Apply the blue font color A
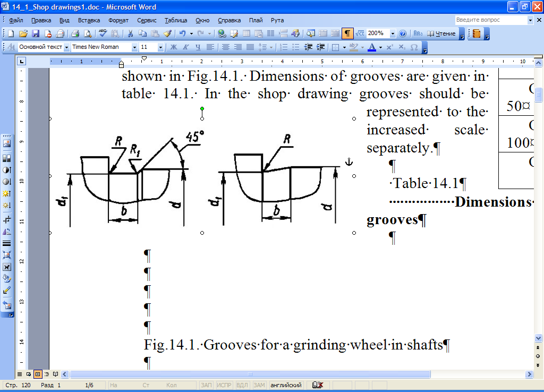 pyautogui.click(x=372, y=47)
